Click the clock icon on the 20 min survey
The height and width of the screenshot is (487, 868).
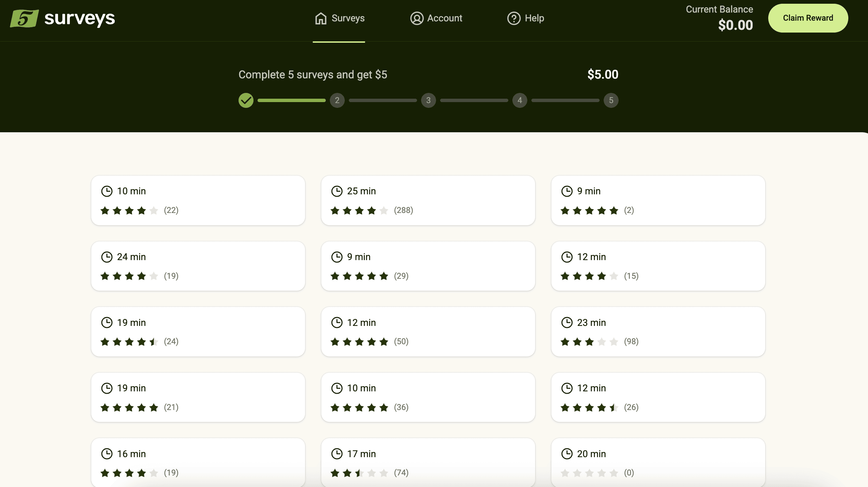(567, 453)
